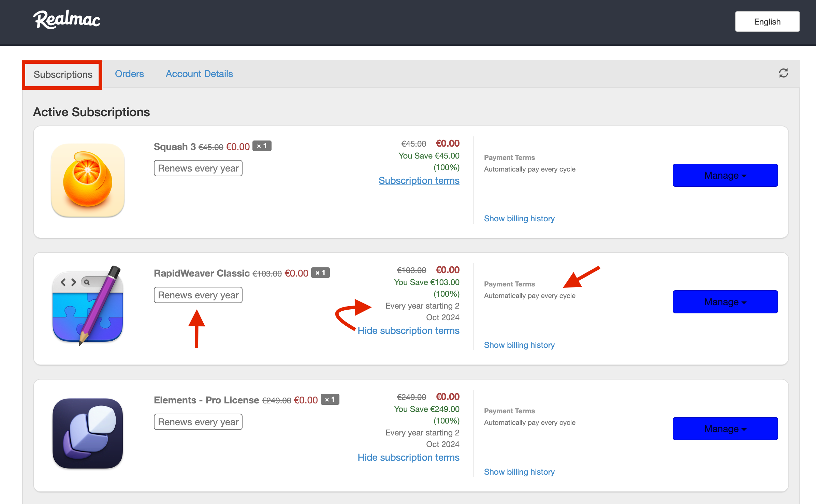Open the English language selector
The image size is (816, 504).
click(767, 21)
